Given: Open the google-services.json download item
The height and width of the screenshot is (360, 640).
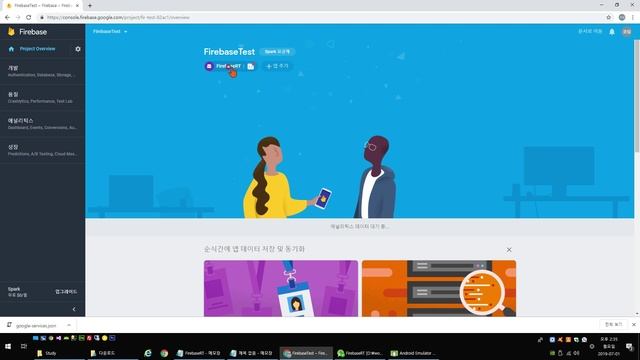Looking at the screenshot, I should [x=36, y=326].
